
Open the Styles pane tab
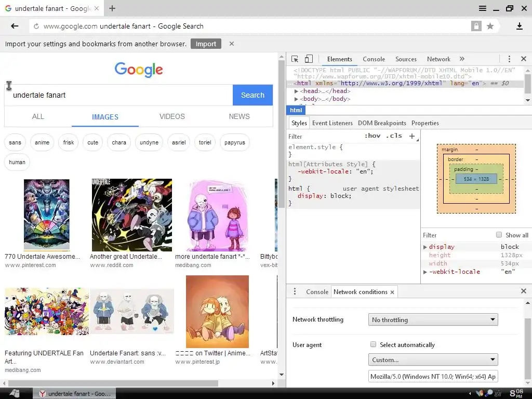point(299,123)
